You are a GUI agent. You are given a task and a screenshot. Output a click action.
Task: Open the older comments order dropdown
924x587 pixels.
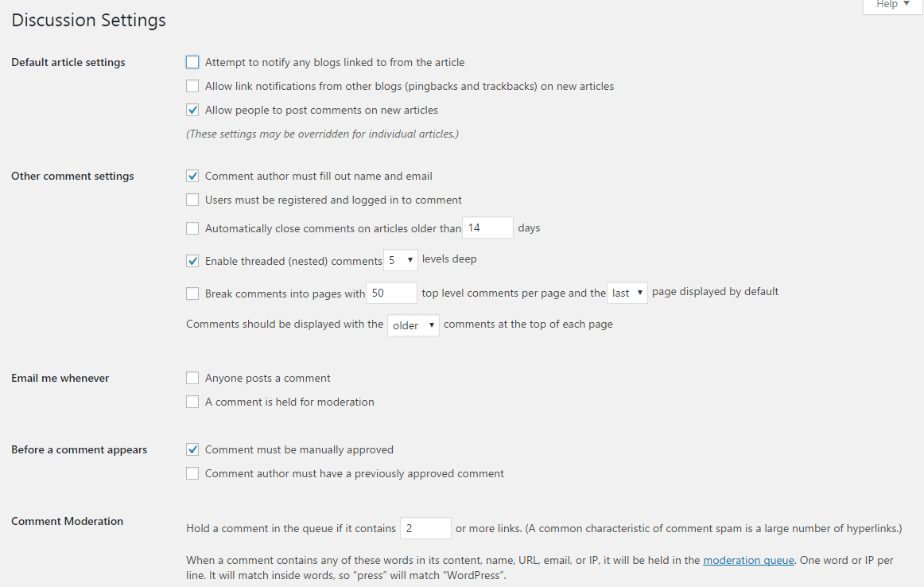point(413,325)
